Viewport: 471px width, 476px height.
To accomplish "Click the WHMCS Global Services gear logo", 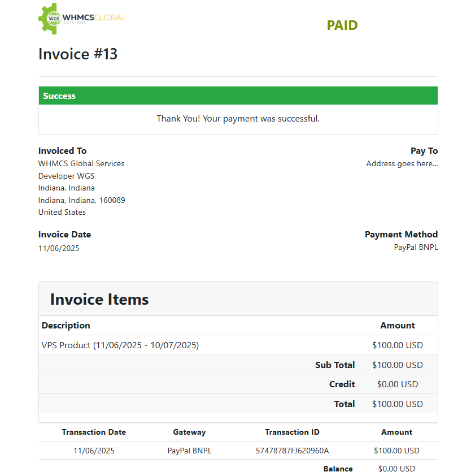I will tap(82, 18).
